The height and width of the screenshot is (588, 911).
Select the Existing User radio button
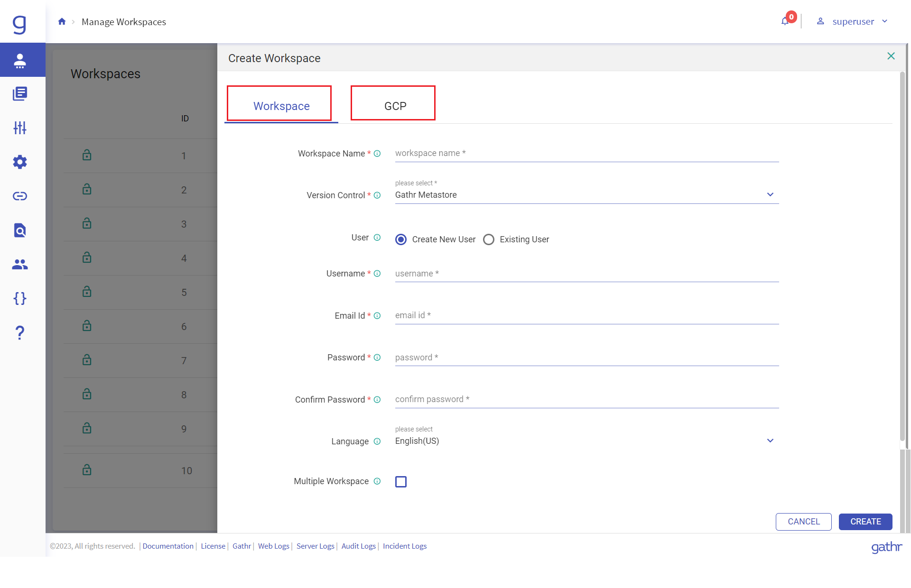[x=489, y=239]
